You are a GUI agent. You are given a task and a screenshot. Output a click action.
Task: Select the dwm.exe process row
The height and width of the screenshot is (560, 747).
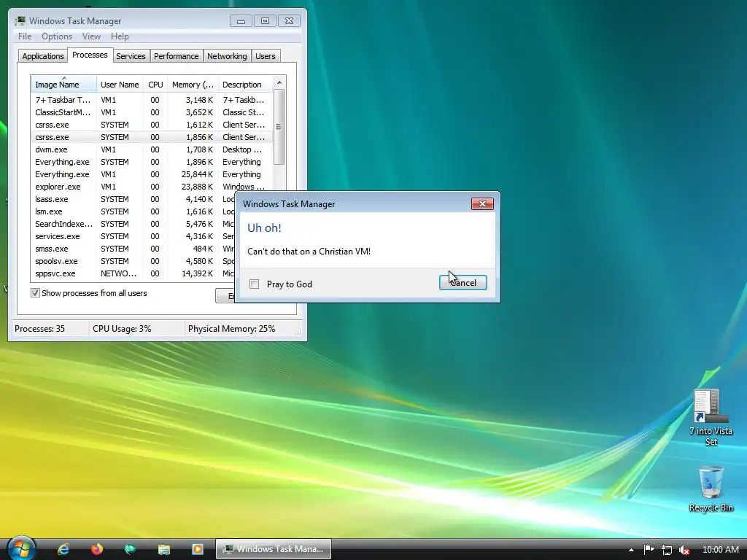[152, 149]
